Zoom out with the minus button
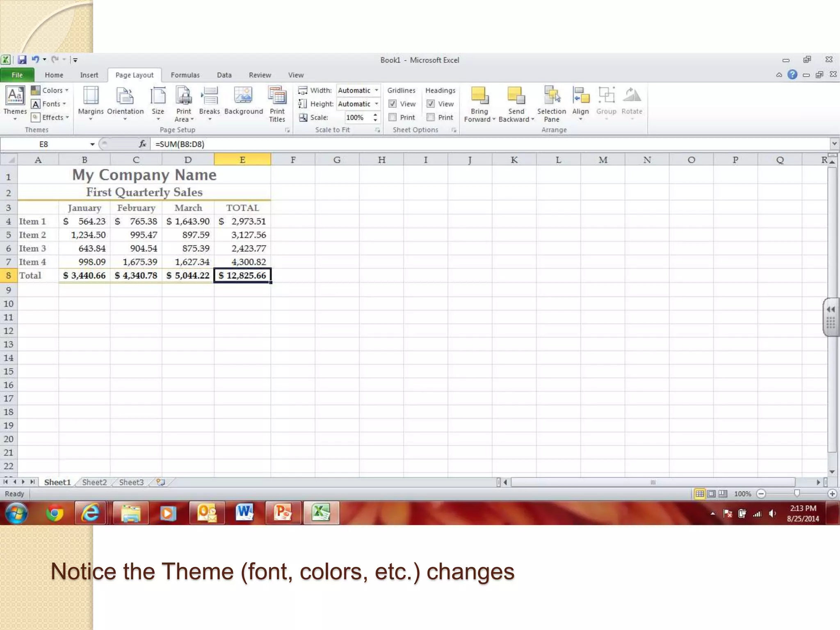840x630 pixels. 761,494
